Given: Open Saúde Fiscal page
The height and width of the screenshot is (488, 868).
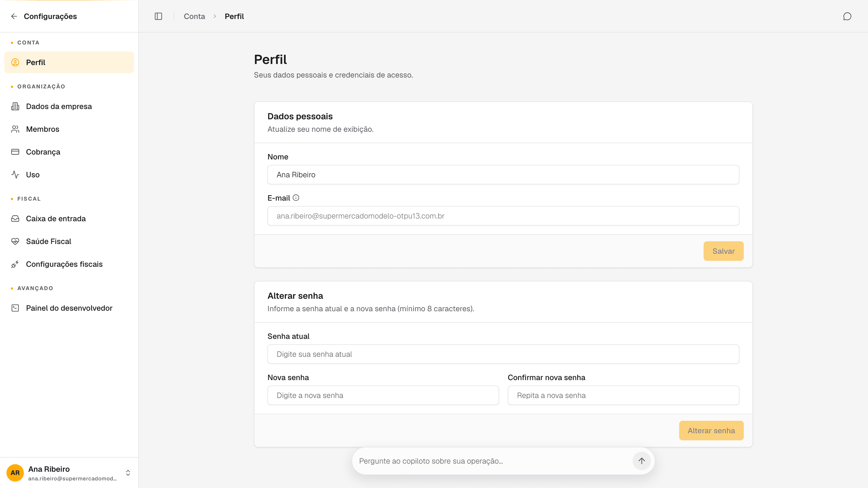Looking at the screenshot, I should click(x=69, y=242).
